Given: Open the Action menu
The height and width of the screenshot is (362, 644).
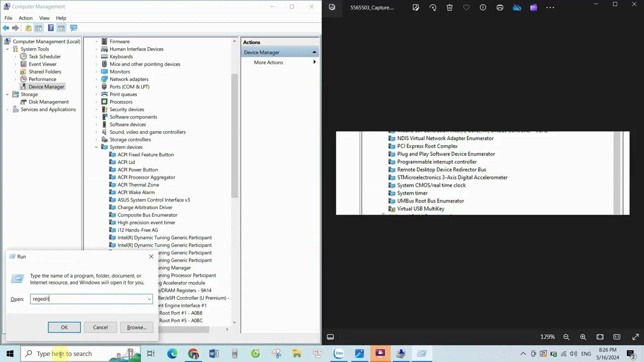Looking at the screenshot, I should pyautogui.click(x=25, y=18).
